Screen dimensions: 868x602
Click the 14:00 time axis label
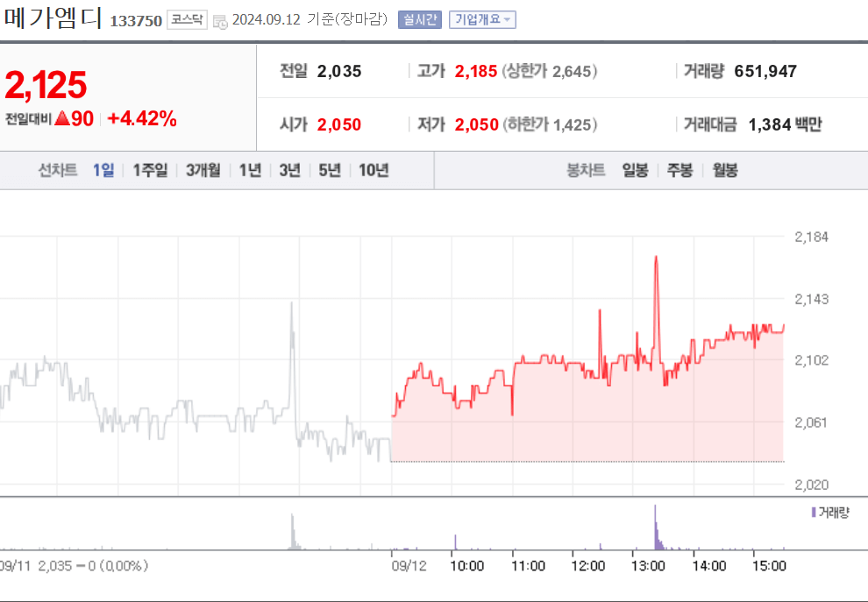pyautogui.click(x=709, y=565)
